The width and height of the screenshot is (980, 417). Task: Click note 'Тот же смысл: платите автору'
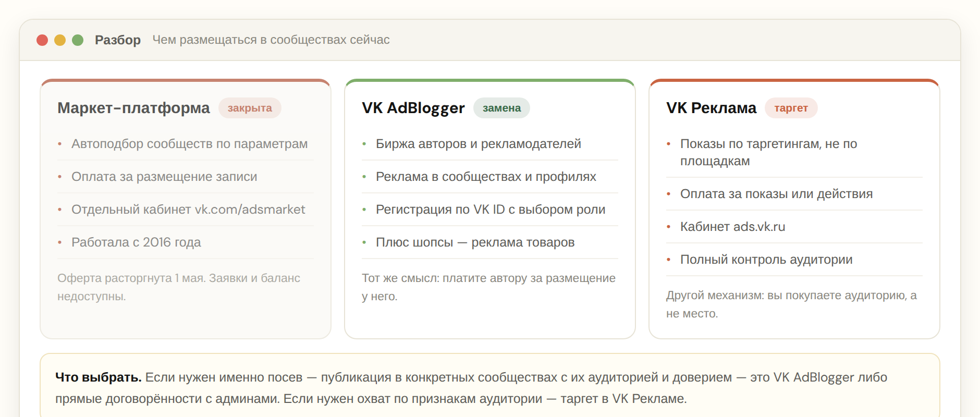click(445, 278)
